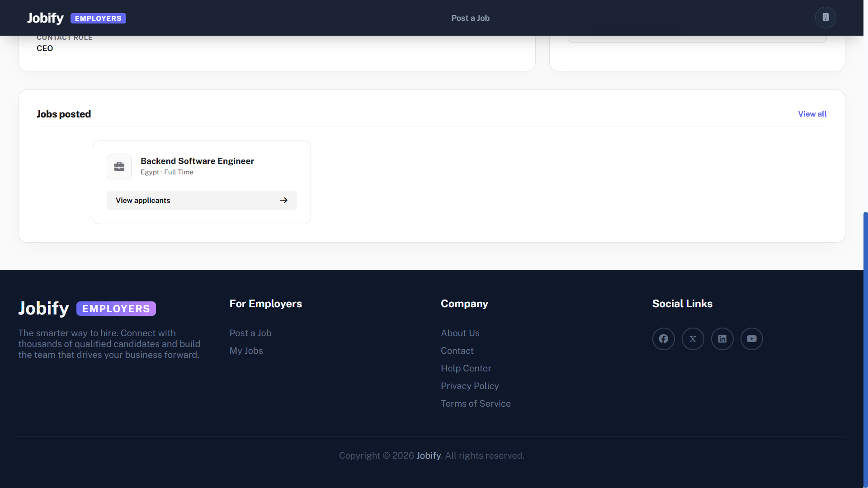
Task: Click the CEO contact role value
Action: click(45, 48)
